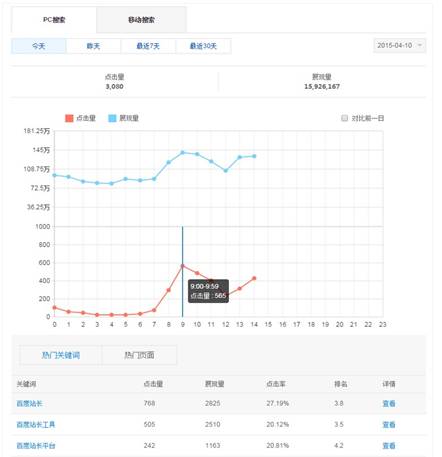Toggle the blue 展现量 legend swatch

click(112, 118)
